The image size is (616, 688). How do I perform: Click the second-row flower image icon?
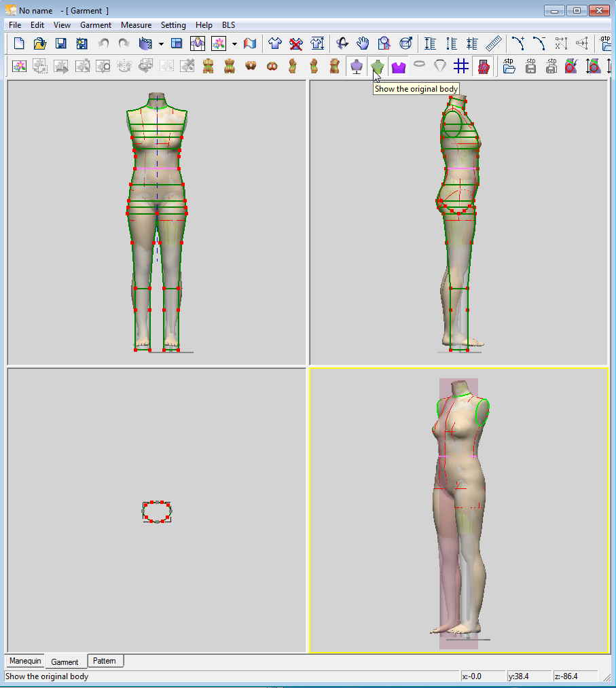click(19, 67)
